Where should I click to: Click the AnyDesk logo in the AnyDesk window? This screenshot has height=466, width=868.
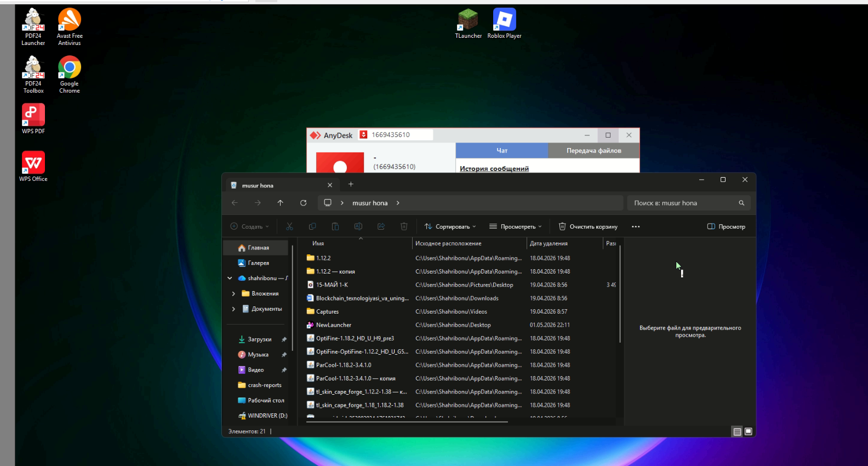pyautogui.click(x=315, y=135)
